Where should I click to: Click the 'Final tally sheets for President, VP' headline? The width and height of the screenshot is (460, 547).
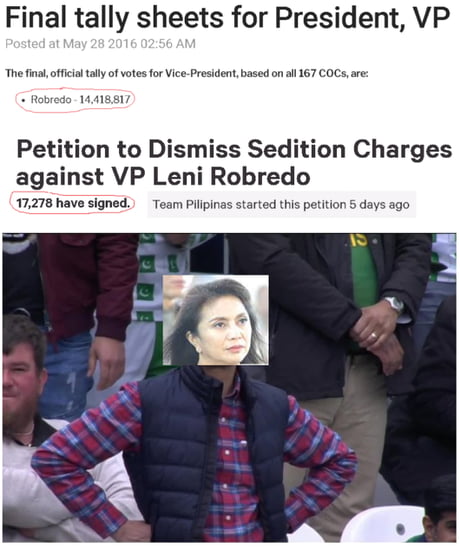(x=227, y=18)
